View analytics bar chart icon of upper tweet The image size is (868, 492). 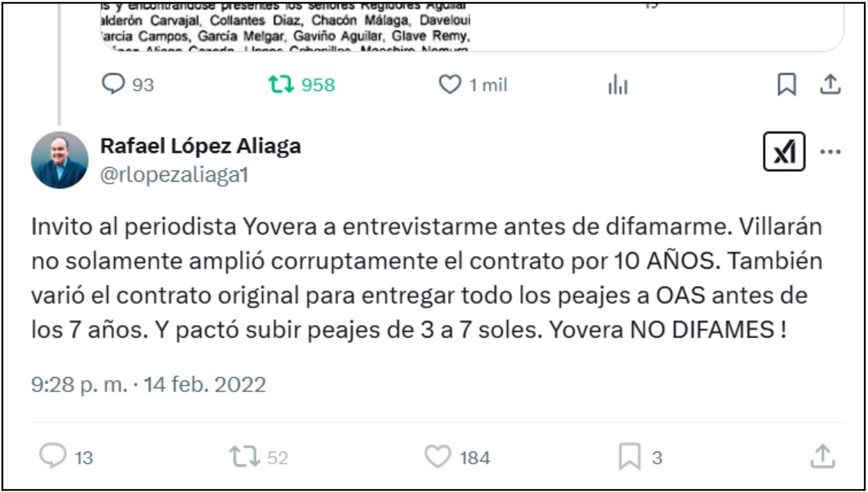click(618, 85)
